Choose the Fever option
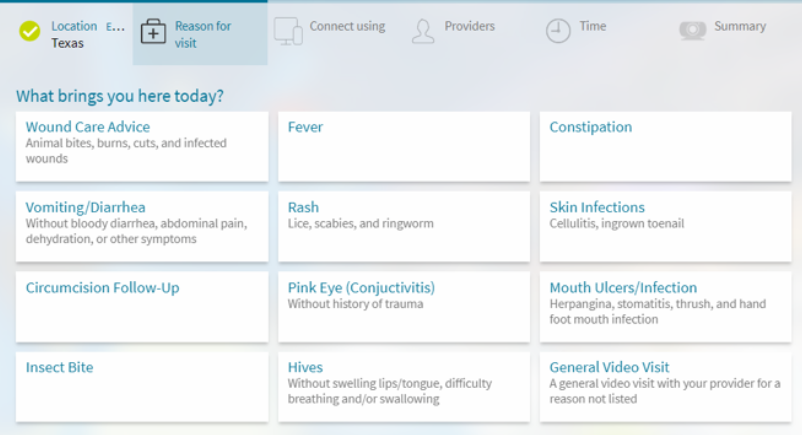Viewport: 802px width, 435px height. [x=404, y=146]
